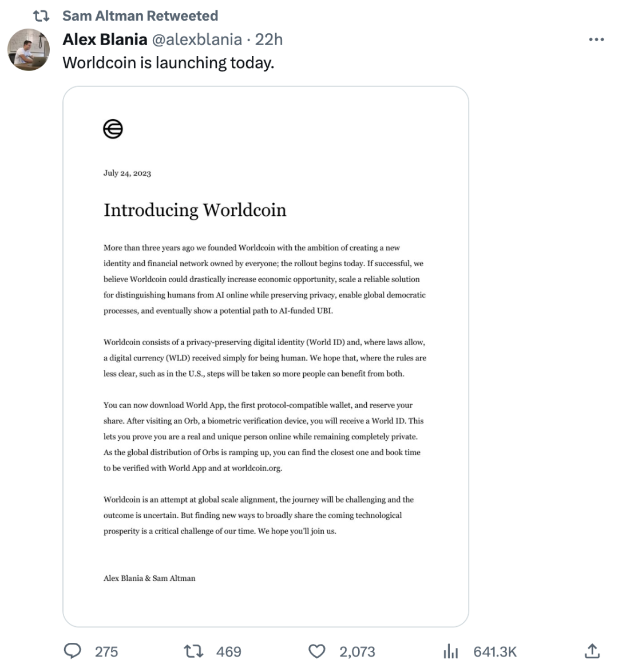Click the 469 retweets count
The width and height of the screenshot is (618, 672).
point(229,651)
